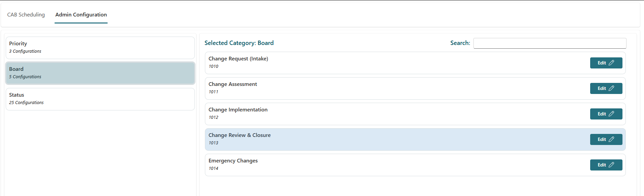This screenshot has width=644, height=196.
Task: Open the Admin Configuration tab
Action: (x=81, y=15)
